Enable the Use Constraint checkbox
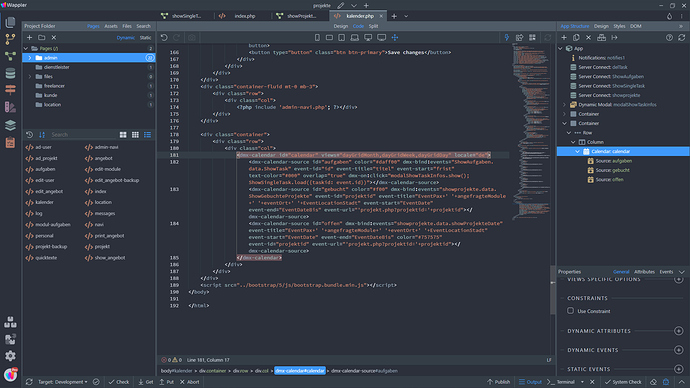690x388 pixels. click(570, 311)
